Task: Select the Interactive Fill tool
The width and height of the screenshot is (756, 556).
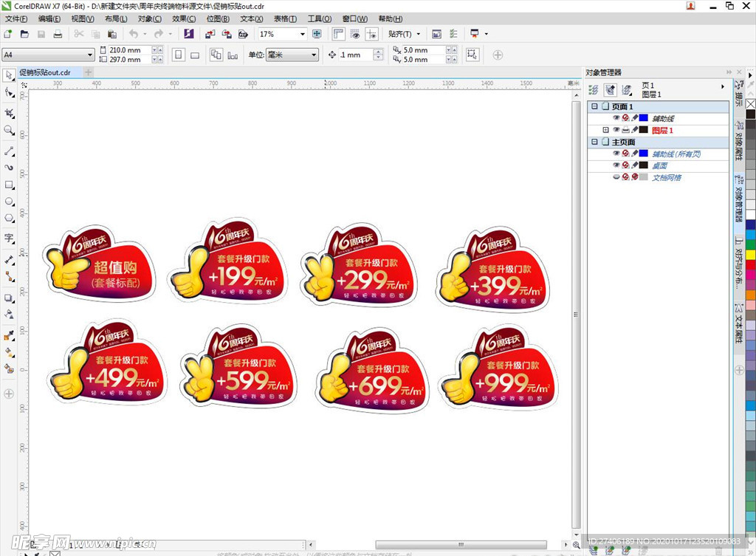Action: pyautogui.click(x=9, y=352)
